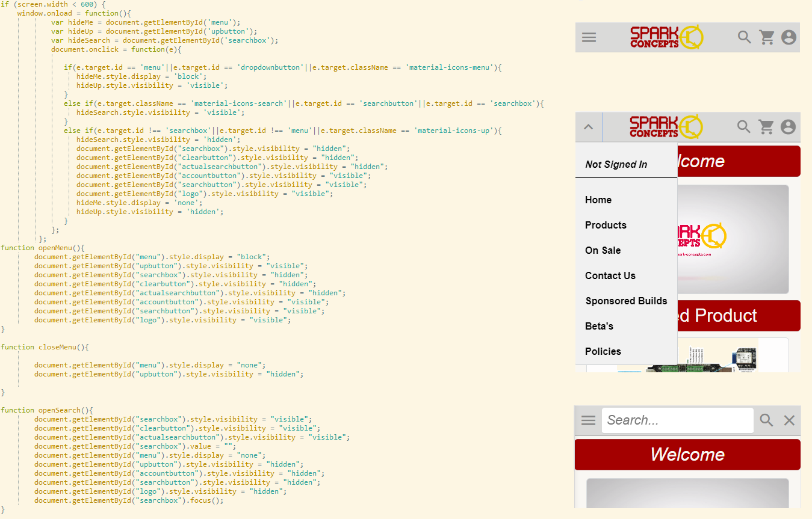Image resolution: width=812 pixels, height=519 pixels.
Task: Clear the search with the X icon
Action: 789,420
